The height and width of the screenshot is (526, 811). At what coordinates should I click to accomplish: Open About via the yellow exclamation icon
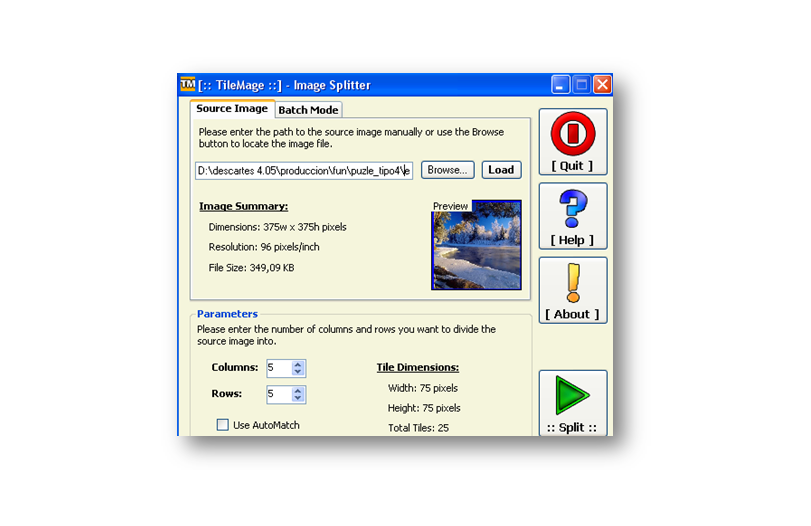pyautogui.click(x=573, y=290)
